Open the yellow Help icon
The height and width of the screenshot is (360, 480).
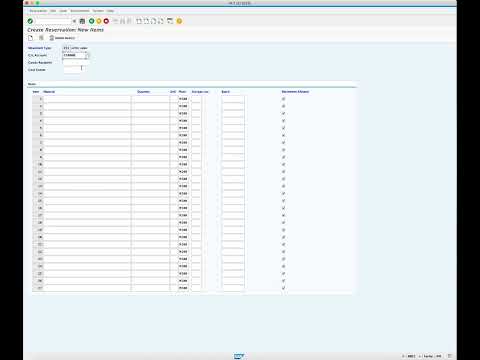pyautogui.click(x=179, y=21)
